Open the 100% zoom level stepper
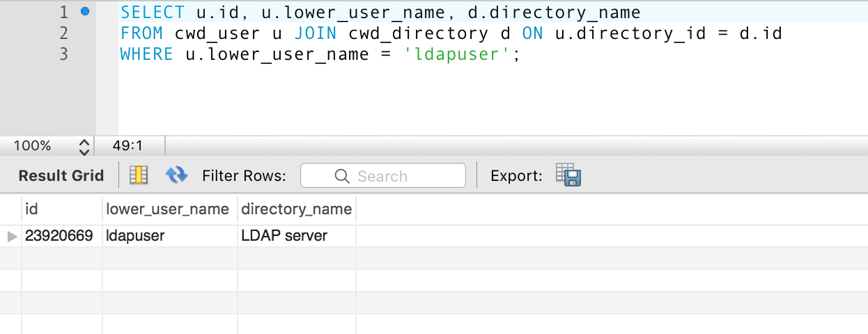This screenshot has height=334, width=868. 84,146
